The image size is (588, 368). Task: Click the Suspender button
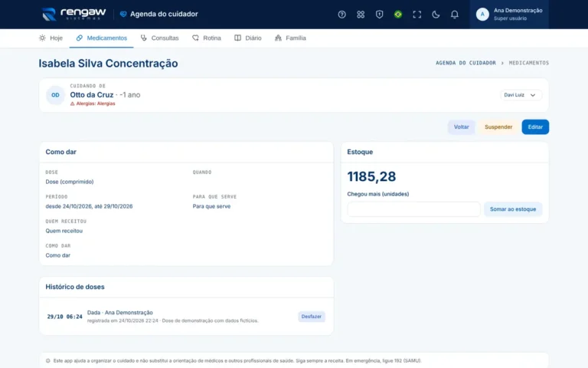tap(498, 127)
